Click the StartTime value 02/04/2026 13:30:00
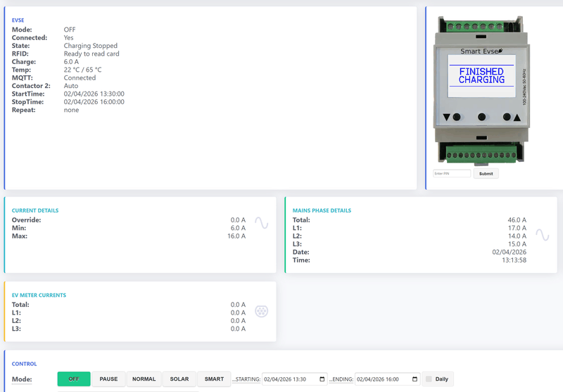563x392 pixels. click(94, 94)
